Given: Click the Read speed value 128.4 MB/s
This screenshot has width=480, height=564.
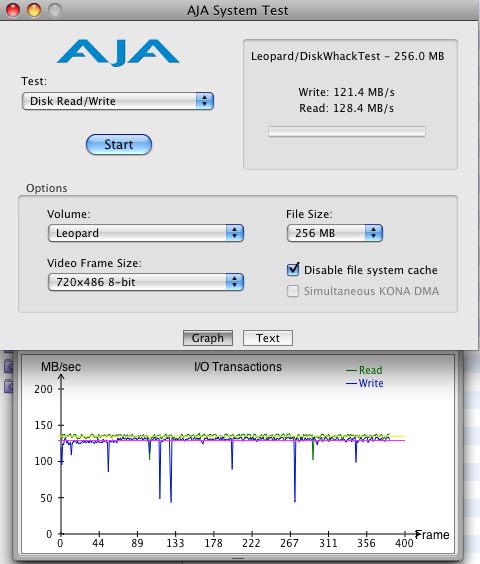Looking at the screenshot, I should [x=363, y=108].
